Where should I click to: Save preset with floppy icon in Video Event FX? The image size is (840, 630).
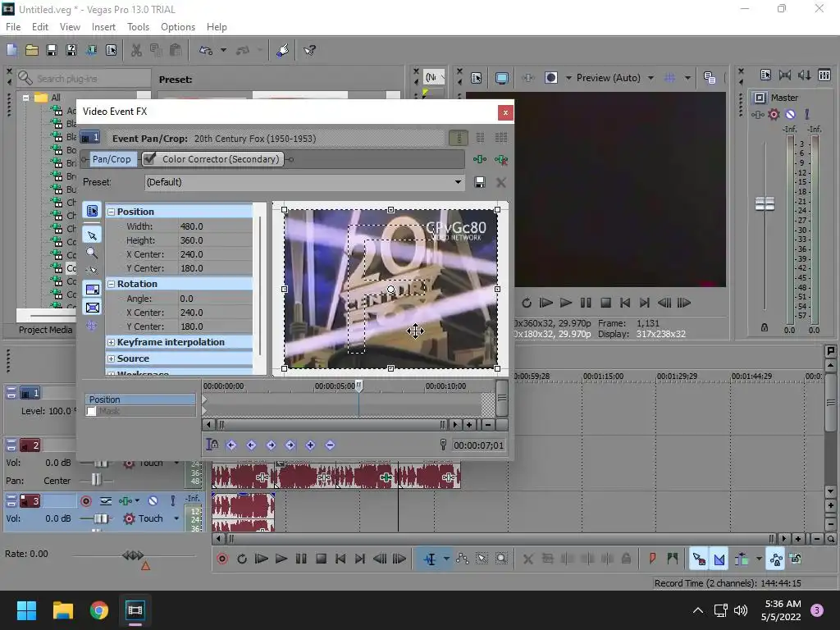point(479,182)
